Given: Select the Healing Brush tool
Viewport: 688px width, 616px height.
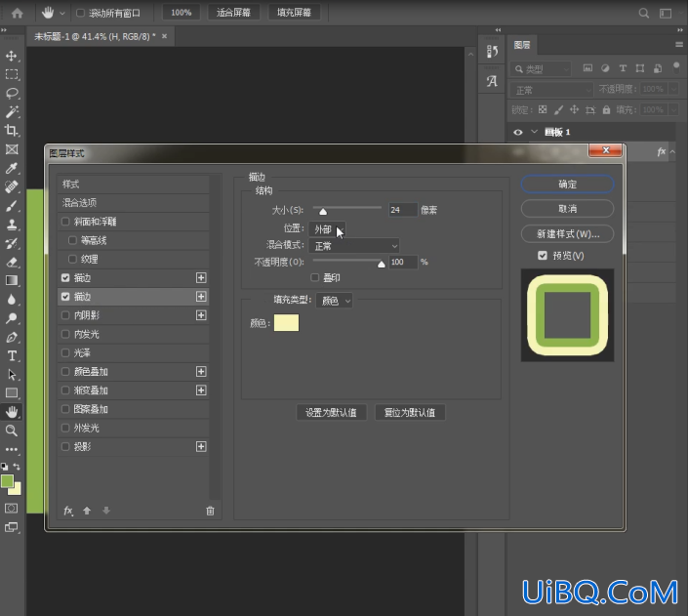Looking at the screenshot, I should click(x=12, y=187).
